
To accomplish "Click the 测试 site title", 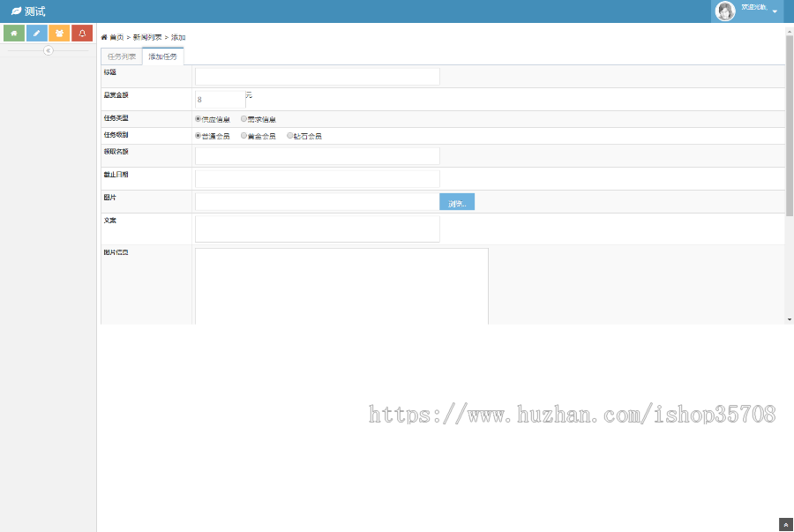I will pos(35,11).
